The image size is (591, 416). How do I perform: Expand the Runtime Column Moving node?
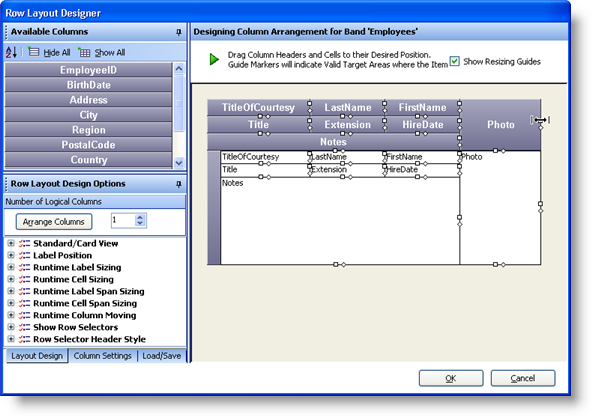click(x=11, y=315)
